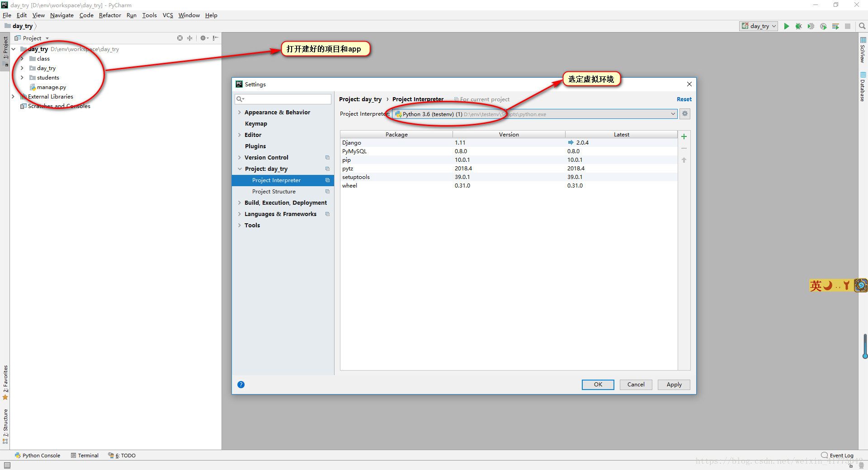Viewport: 868px width, 470px height.
Task: Select PyMySQL package row
Action: [509, 151]
